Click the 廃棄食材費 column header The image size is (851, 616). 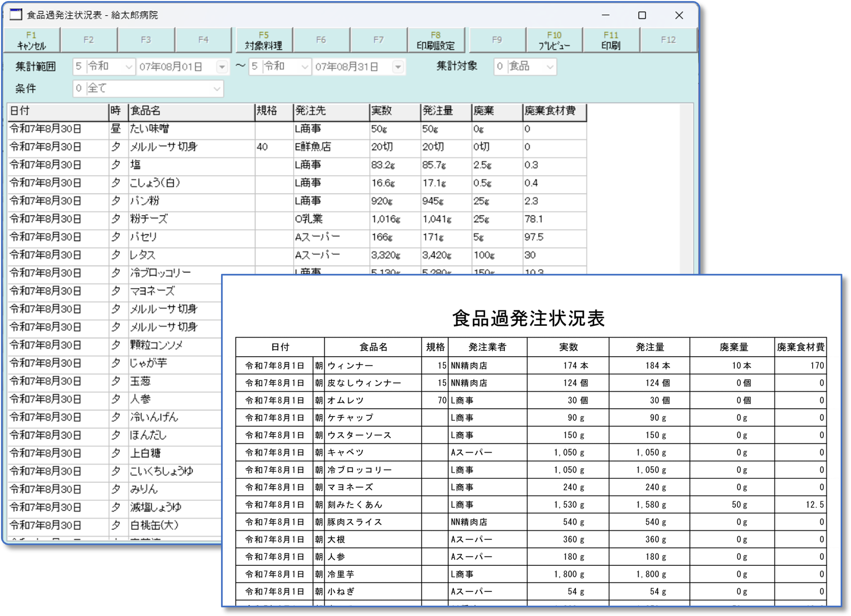coord(554,111)
